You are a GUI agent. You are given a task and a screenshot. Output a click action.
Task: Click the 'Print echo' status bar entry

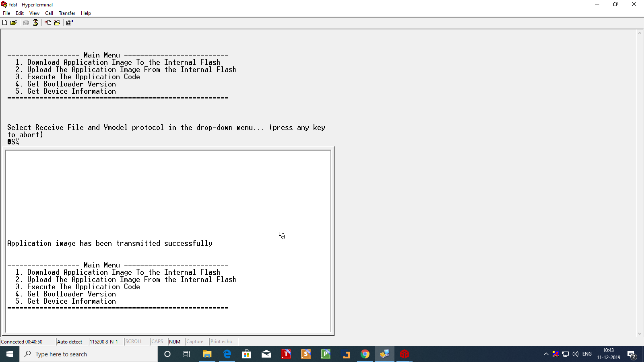(221, 341)
